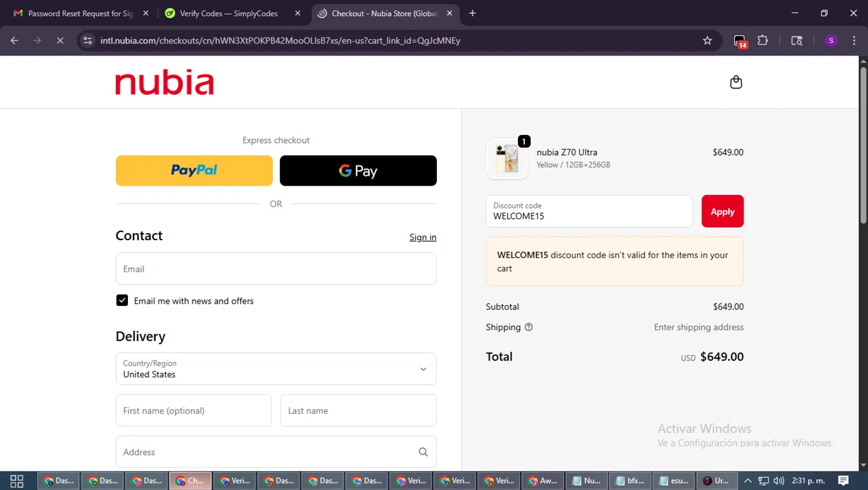Image resolution: width=868 pixels, height=490 pixels.
Task: Click the Email input field
Action: point(276,268)
